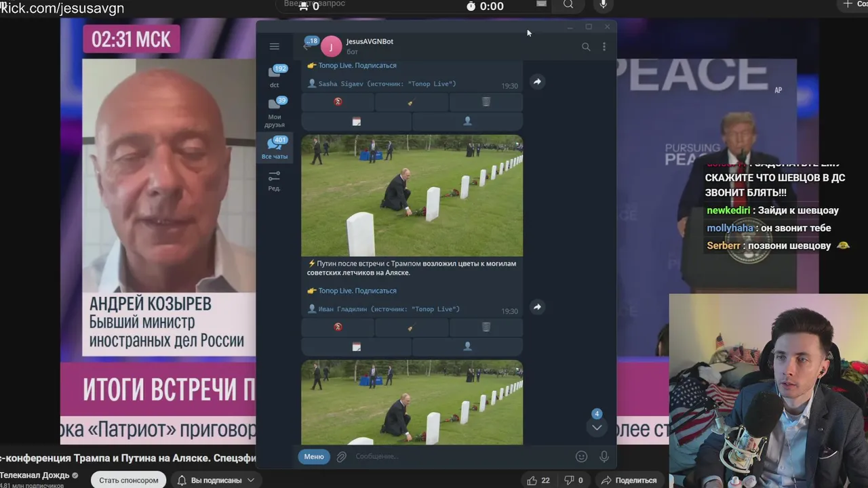Image resolution: width=868 pixels, height=488 pixels.
Task: Click trash button under Иван Гладилин message
Action: [x=486, y=327]
